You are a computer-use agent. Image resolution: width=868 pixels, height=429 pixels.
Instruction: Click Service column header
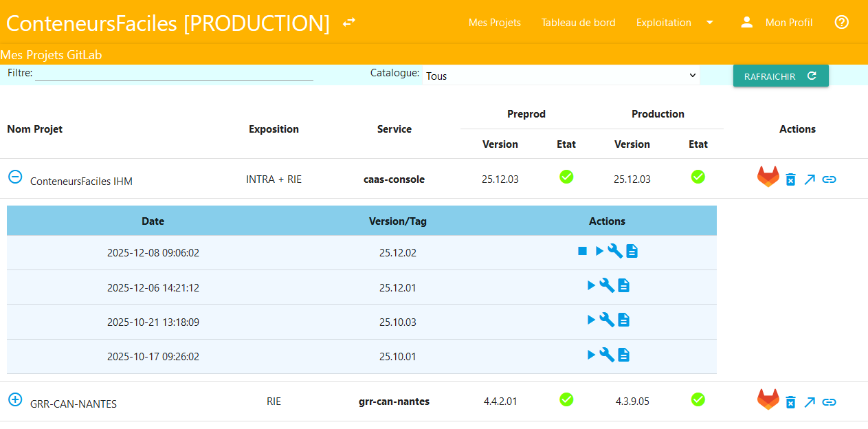pos(394,129)
